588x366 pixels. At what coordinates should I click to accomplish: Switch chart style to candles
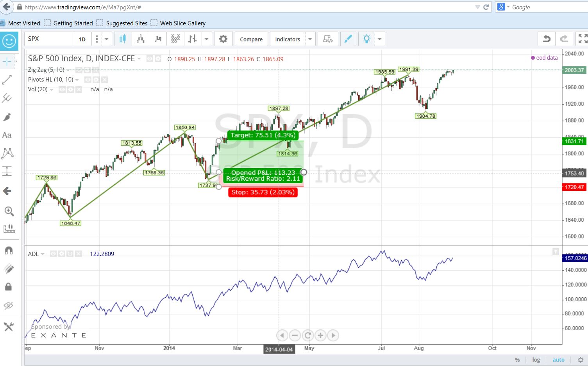pos(123,39)
